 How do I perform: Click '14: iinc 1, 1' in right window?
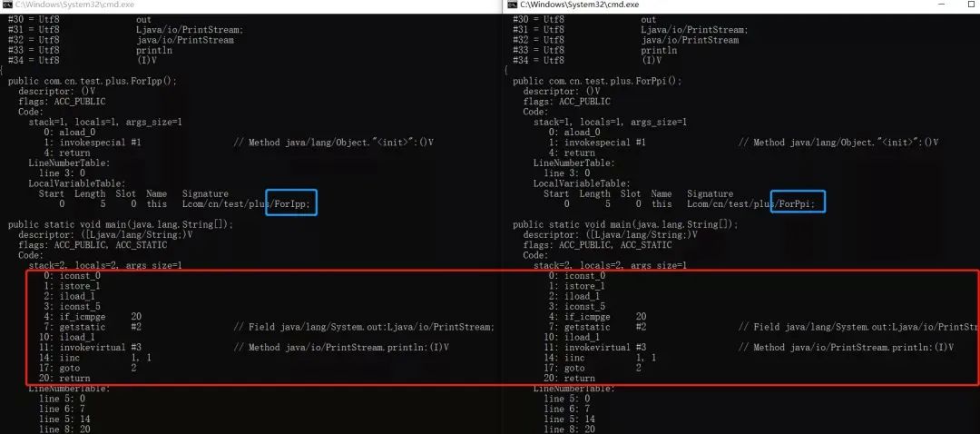point(600,358)
